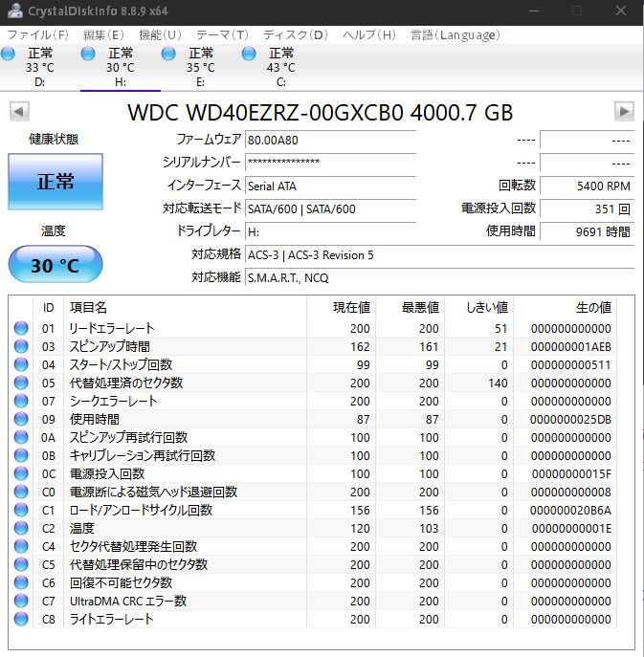644x657 pixels.
Task: Click the rotation rate value 5400 RPM
Action: [x=587, y=186]
